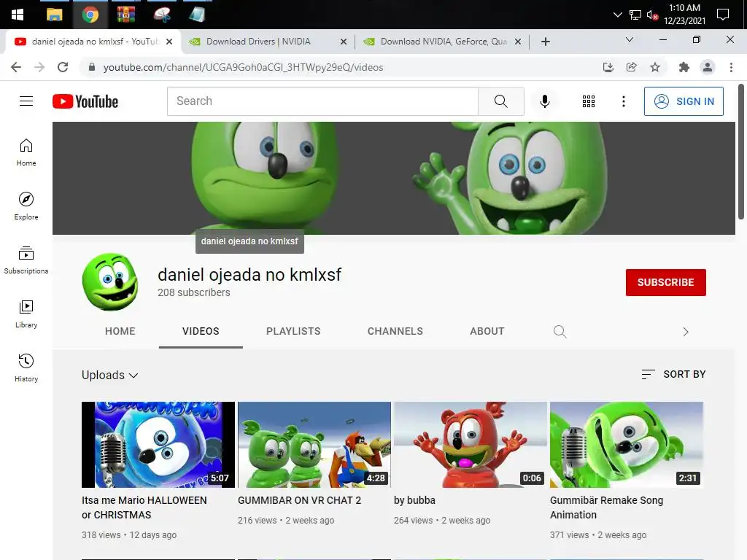Viewport: 747px width, 560px height.
Task: Click the red SUBSCRIBE button
Action: coord(665,282)
